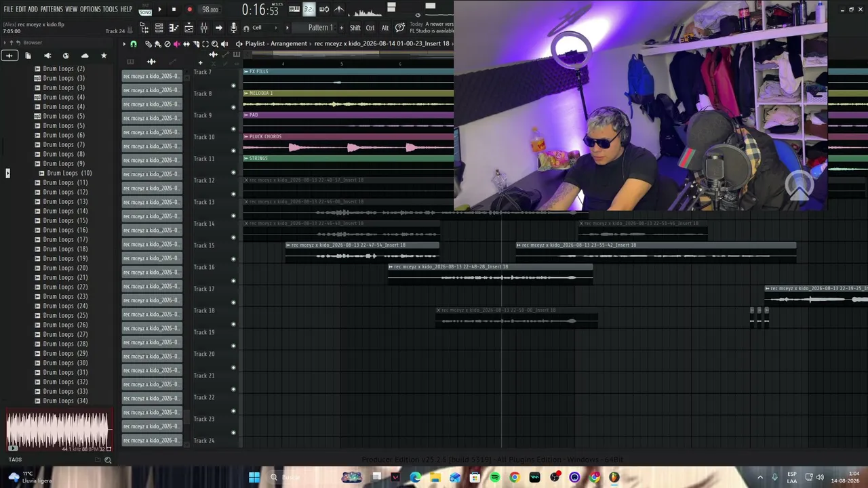Click the time display showing 0:16:53
The height and width of the screenshot is (488, 868).
(260, 10)
